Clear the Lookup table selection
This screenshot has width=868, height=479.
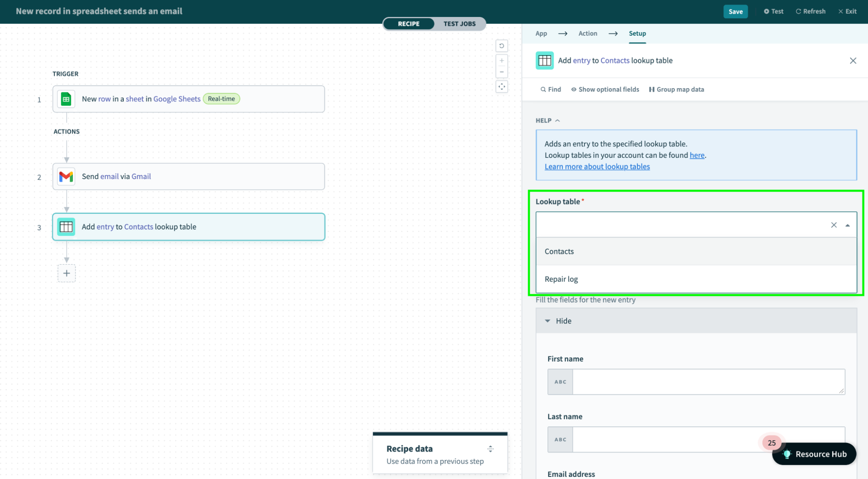(834, 225)
